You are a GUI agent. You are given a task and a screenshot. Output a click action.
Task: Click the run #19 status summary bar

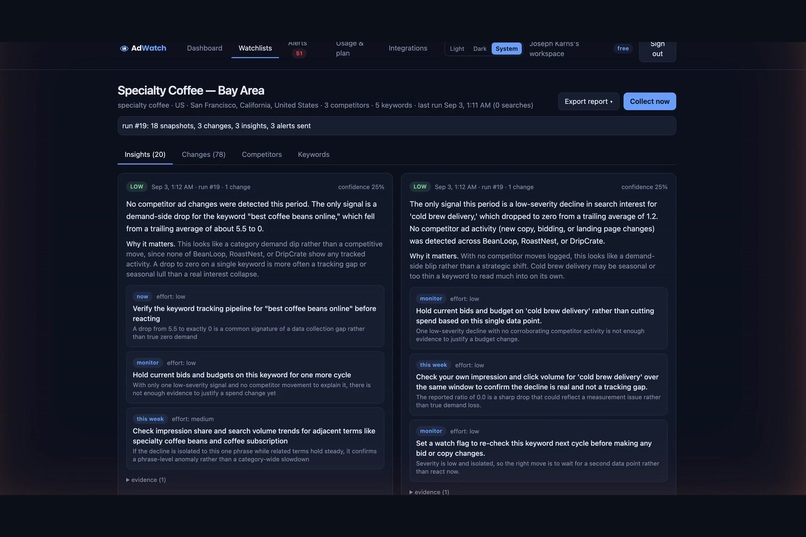[x=397, y=126]
